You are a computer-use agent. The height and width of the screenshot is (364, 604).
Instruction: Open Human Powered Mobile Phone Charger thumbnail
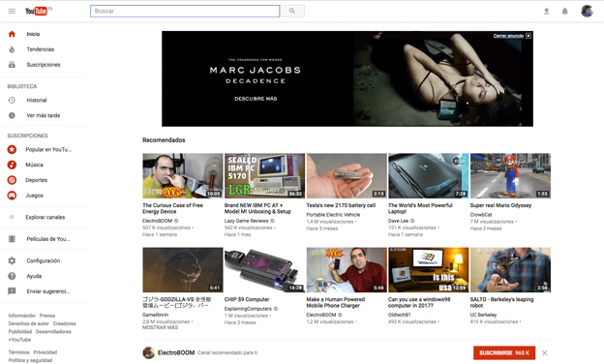click(x=347, y=270)
